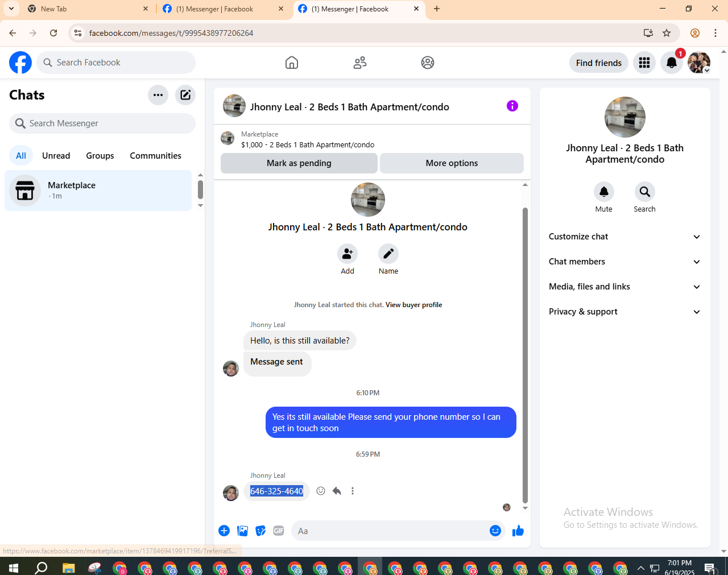Click More options button

click(452, 163)
